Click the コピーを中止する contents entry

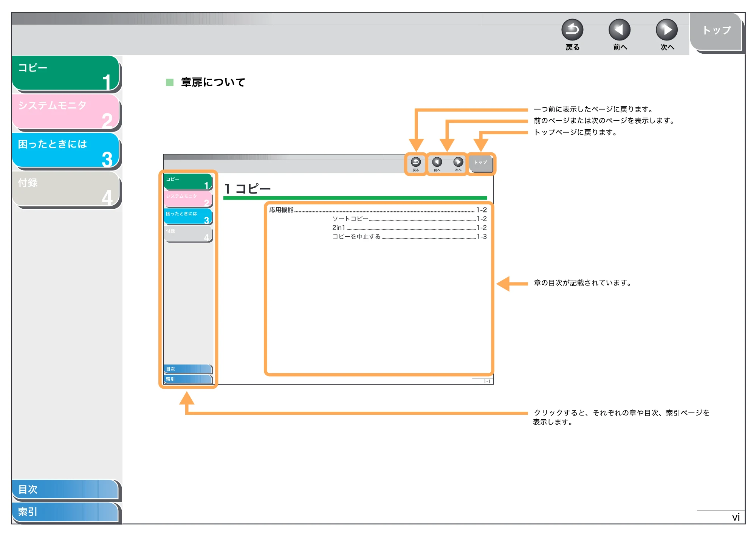pos(409,237)
